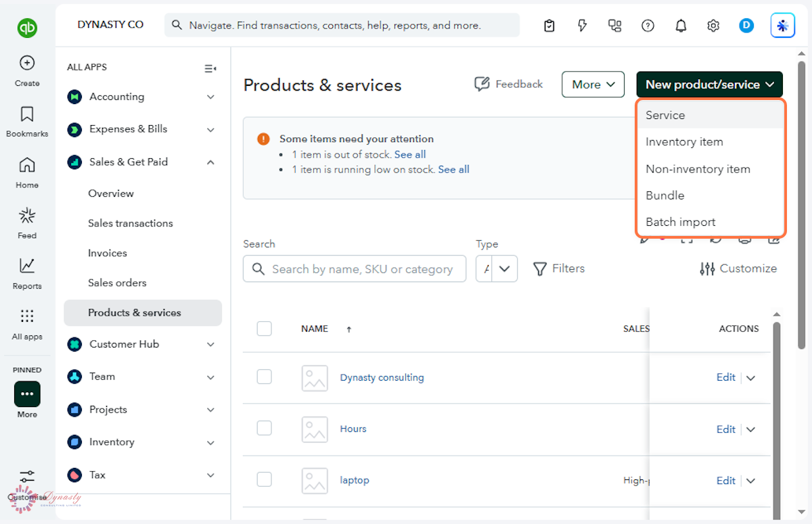Viewport: 812px width, 524px height.
Task: Go to the Home icon
Action: [27, 165]
